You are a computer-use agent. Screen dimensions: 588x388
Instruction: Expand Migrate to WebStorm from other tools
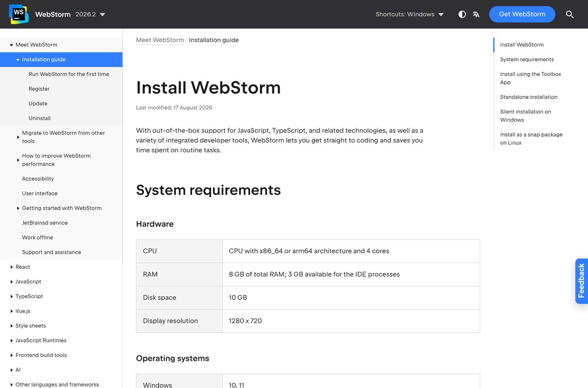tap(18, 137)
